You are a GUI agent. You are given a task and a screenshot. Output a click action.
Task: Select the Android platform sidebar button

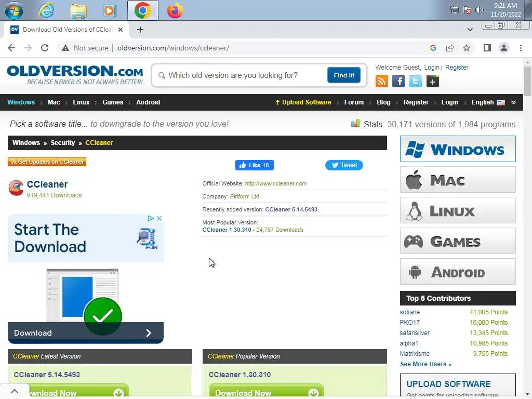click(458, 271)
